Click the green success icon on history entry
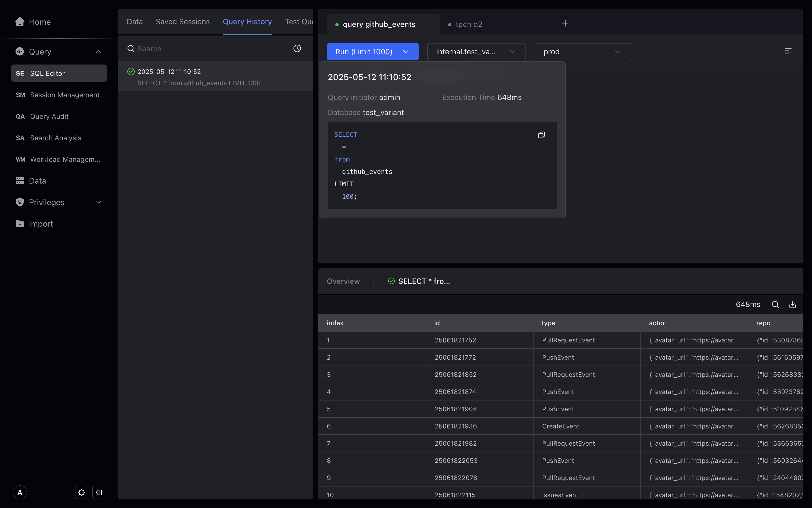This screenshot has width=812, height=508. click(131, 71)
